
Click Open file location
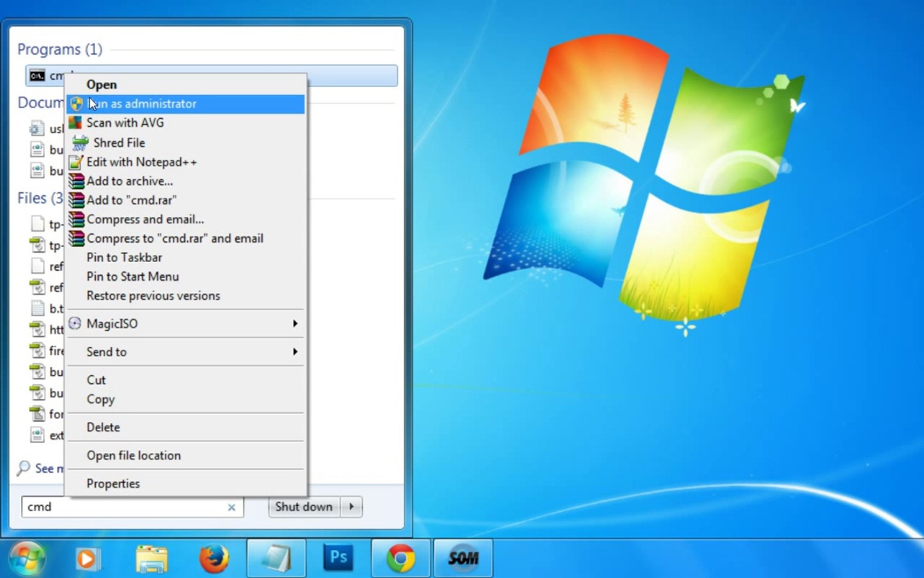pos(186,455)
